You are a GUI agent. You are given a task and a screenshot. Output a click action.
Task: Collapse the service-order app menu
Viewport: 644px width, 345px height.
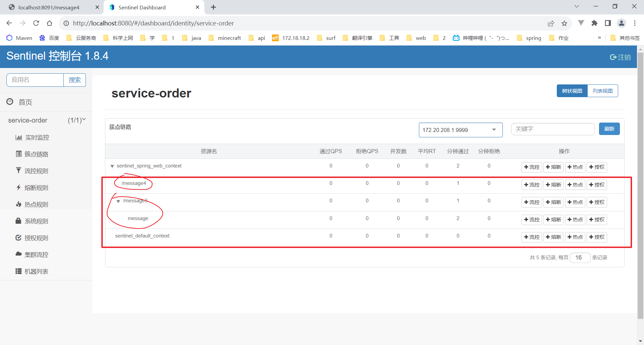46,120
